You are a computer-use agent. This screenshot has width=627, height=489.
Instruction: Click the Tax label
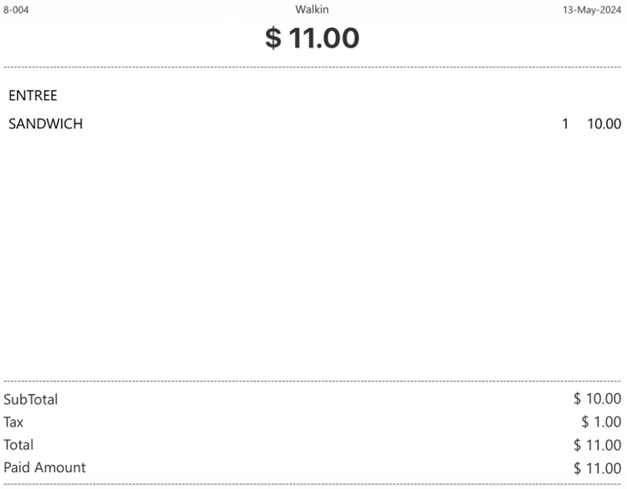click(x=15, y=422)
